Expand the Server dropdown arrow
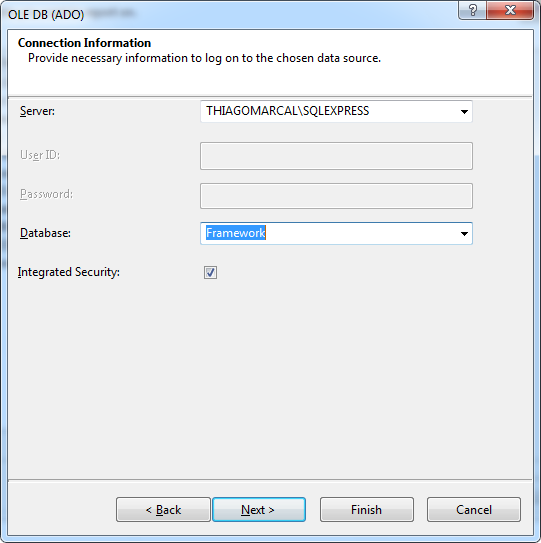Image resolution: width=541 pixels, height=543 pixels. tap(464, 112)
